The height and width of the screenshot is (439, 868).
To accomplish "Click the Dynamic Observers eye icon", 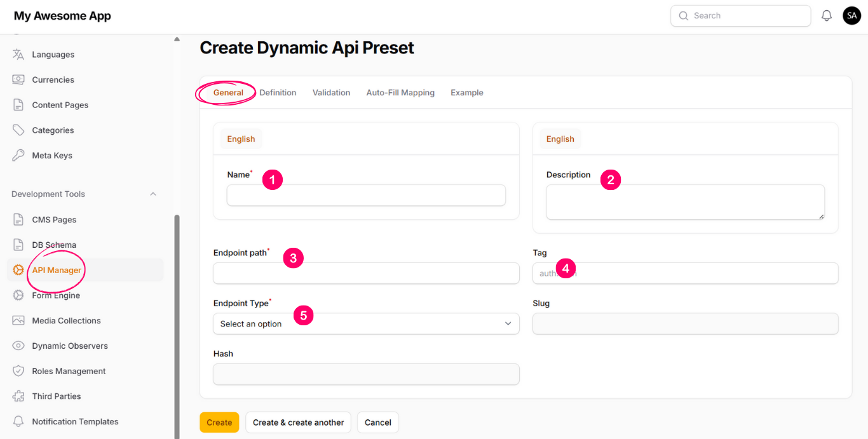I will pyautogui.click(x=18, y=346).
